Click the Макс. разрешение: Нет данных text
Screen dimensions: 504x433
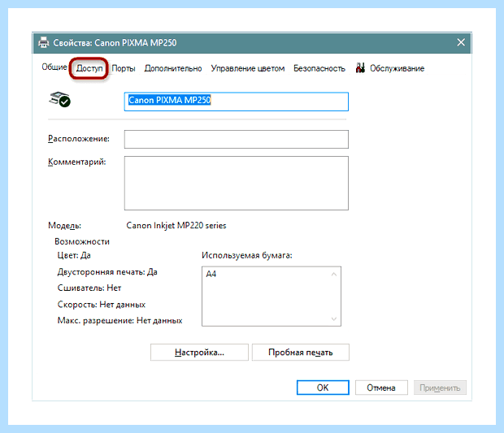(119, 321)
